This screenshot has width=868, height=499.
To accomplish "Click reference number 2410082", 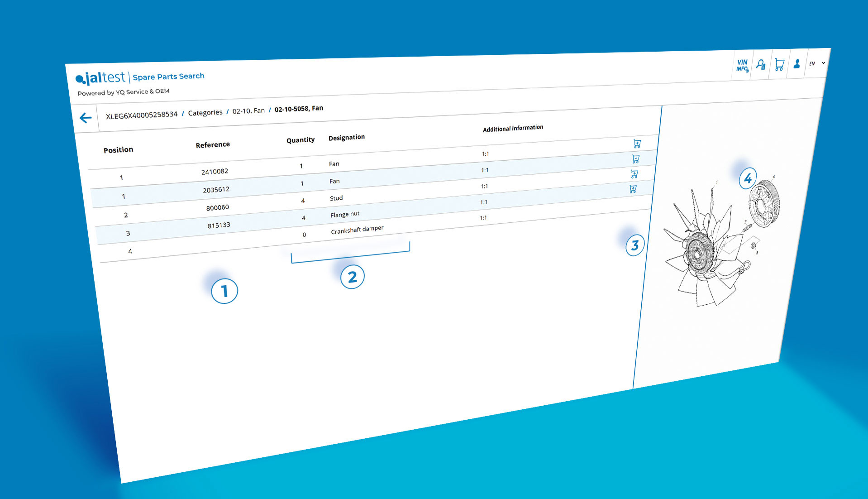I will [x=215, y=172].
